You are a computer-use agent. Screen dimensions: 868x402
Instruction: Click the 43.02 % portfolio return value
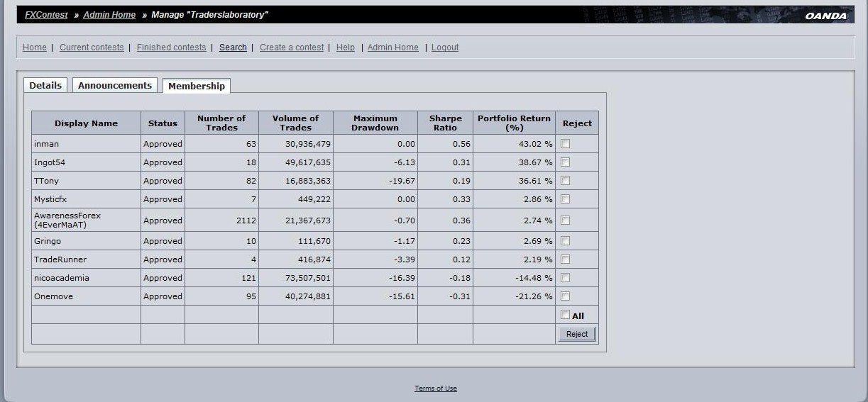pyautogui.click(x=535, y=144)
